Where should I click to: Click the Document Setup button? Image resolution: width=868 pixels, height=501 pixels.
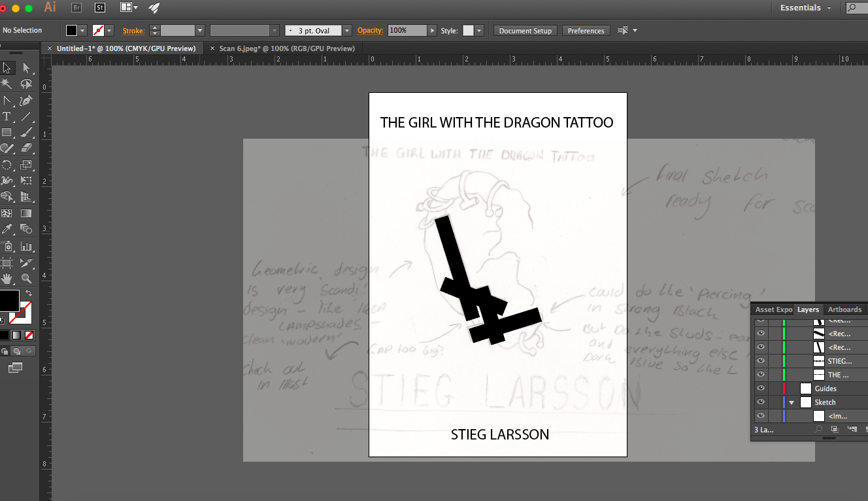coord(526,31)
